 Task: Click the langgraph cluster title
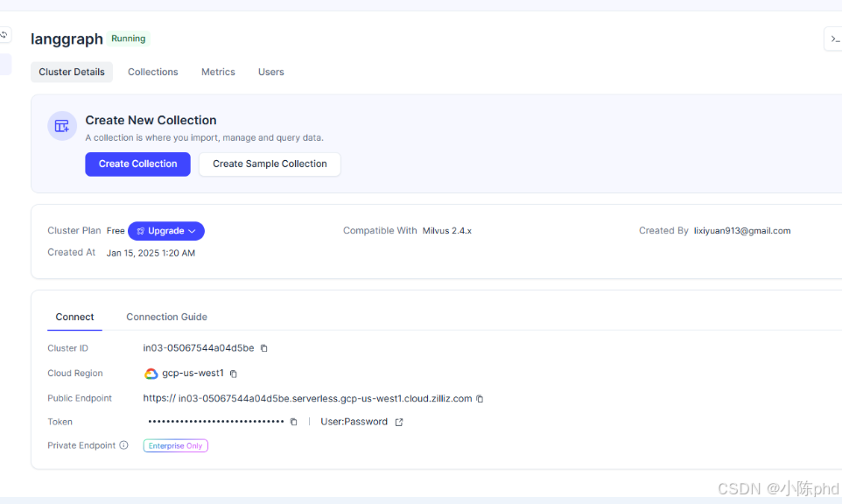click(x=67, y=39)
